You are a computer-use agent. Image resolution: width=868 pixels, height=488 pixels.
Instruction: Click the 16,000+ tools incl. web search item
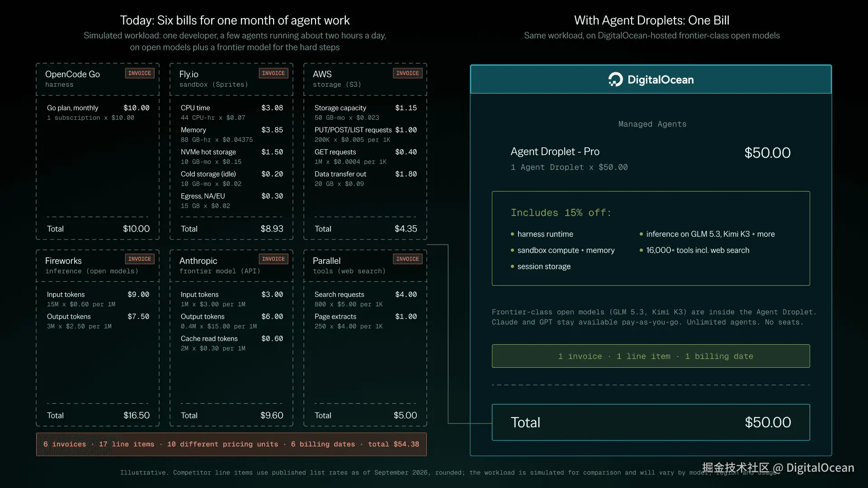(694, 250)
